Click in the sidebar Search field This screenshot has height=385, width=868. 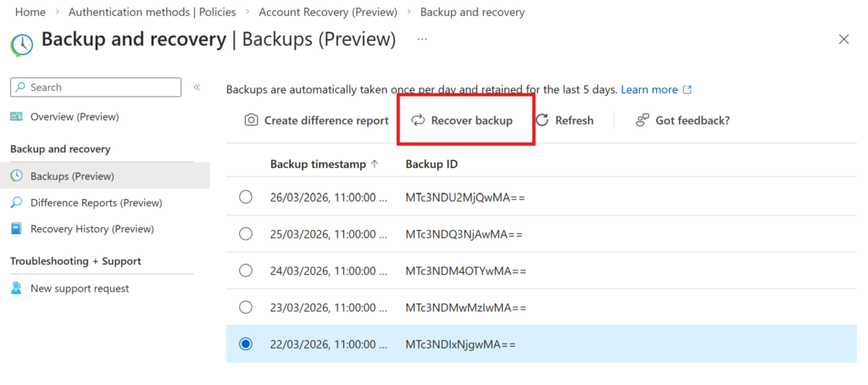tap(102, 87)
